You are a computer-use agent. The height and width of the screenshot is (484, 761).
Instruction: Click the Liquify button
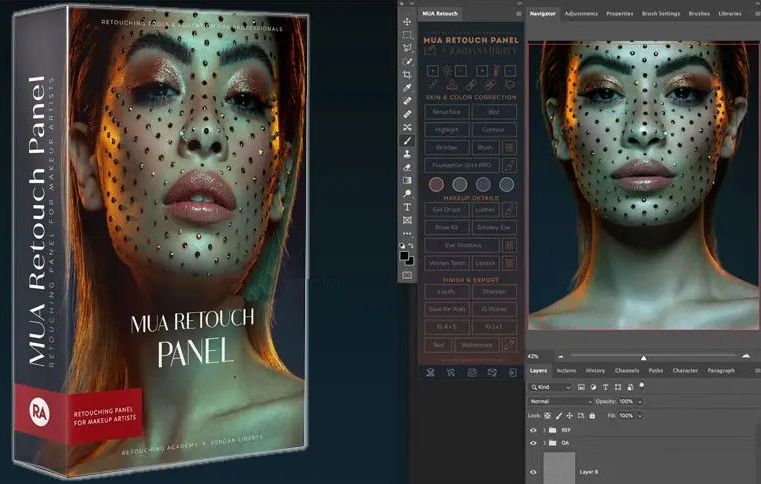pyautogui.click(x=447, y=291)
